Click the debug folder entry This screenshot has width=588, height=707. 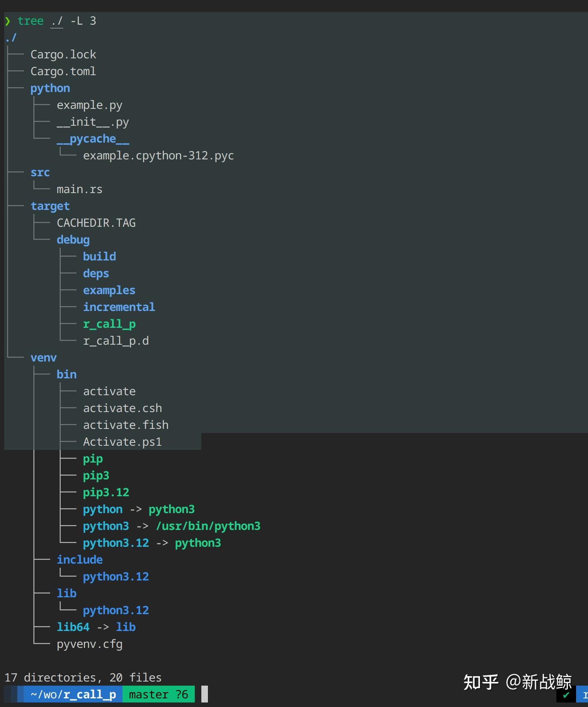(73, 240)
